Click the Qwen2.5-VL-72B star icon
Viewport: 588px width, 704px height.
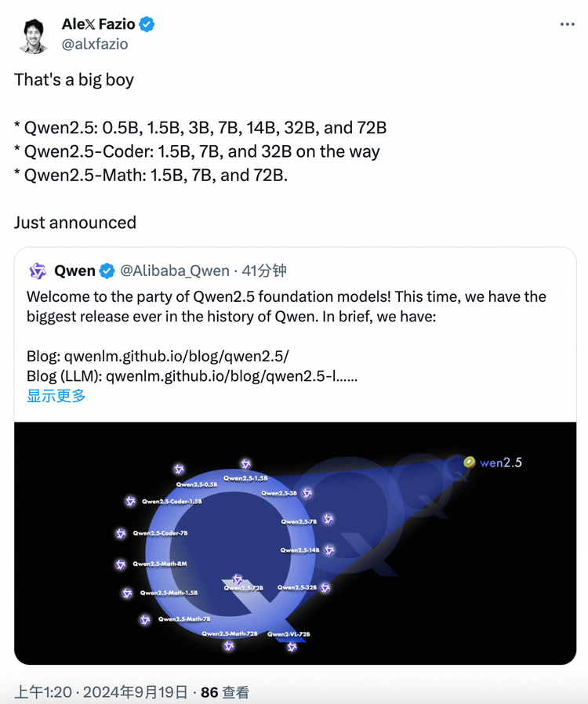[x=292, y=647]
